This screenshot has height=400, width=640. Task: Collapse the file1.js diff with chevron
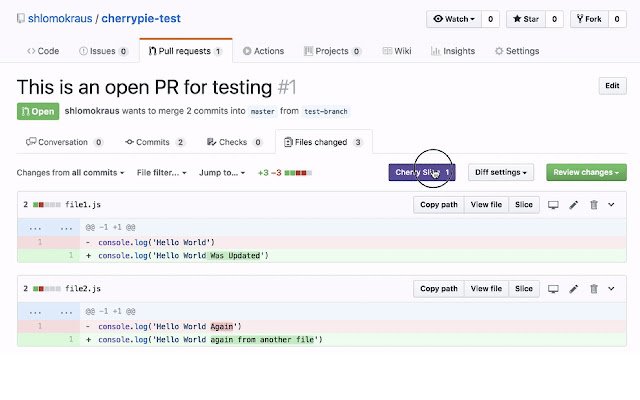[x=611, y=204]
